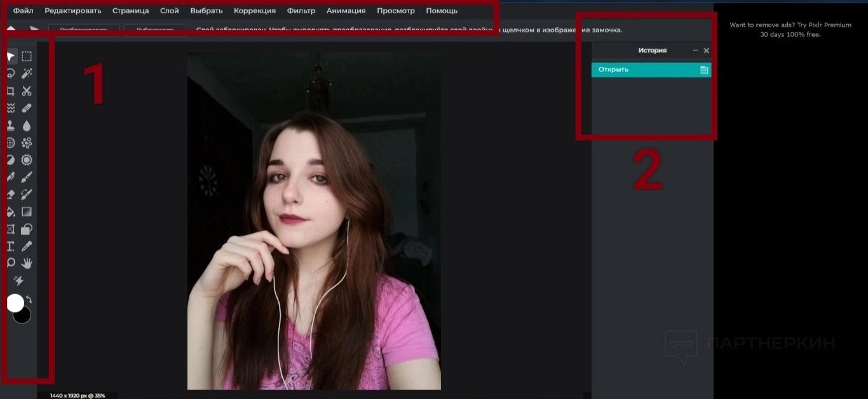Select the scattered dots Disperse tool
This screenshot has width=868, height=399.
click(x=27, y=143)
